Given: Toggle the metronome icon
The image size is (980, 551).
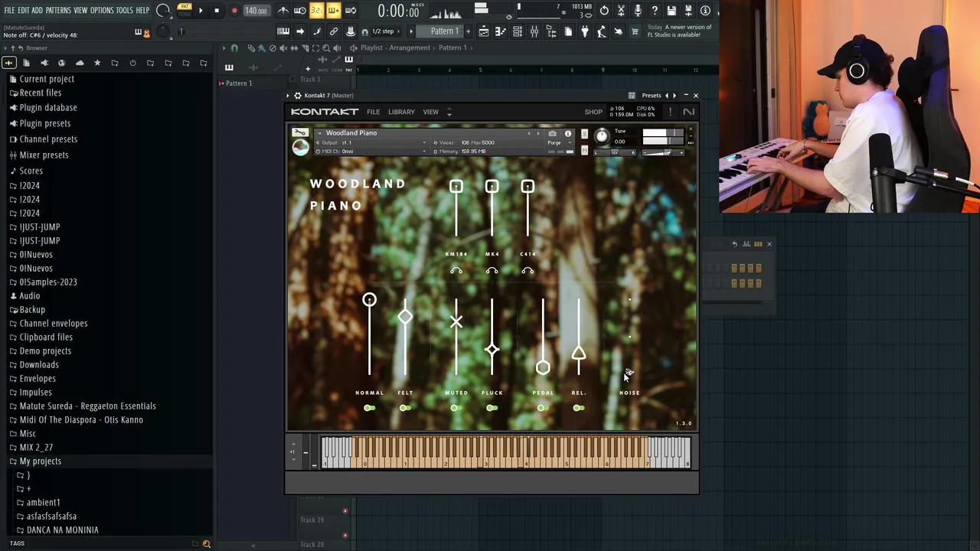Looking at the screenshot, I should (283, 11).
